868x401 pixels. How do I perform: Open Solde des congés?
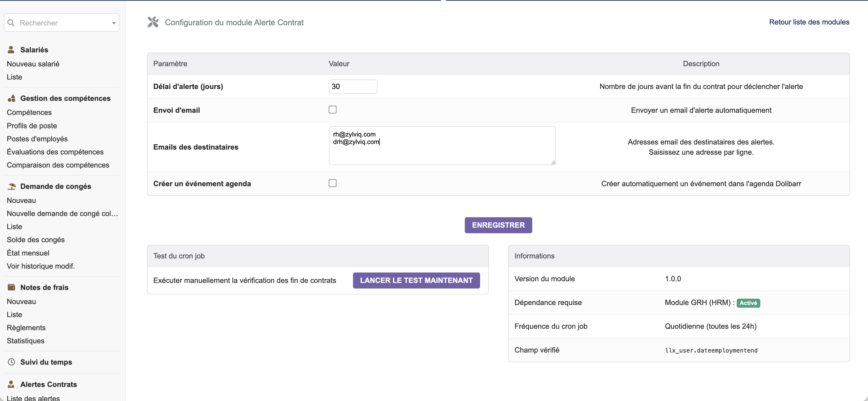pyautogui.click(x=36, y=240)
